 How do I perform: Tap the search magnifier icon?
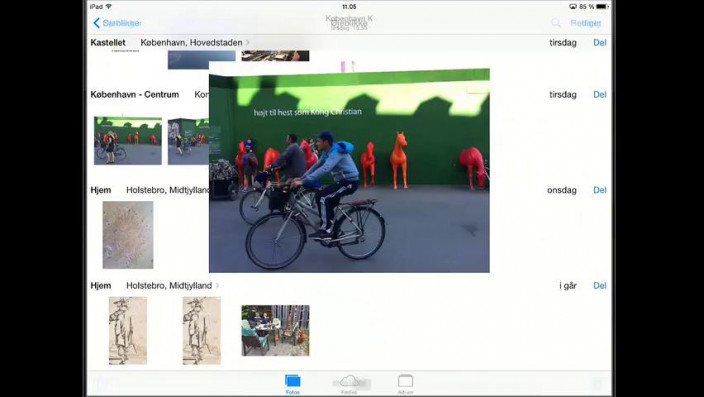(556, 23)
